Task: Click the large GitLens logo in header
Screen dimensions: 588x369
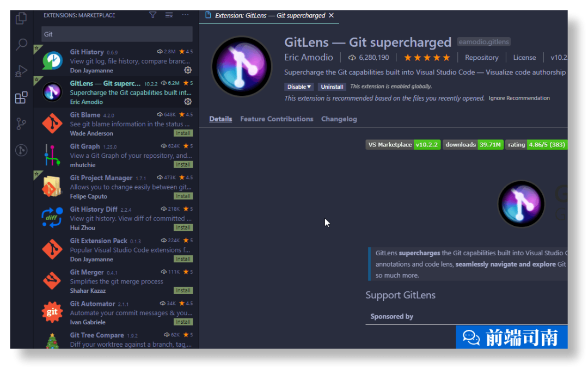Action: click(x=242, y=66)
